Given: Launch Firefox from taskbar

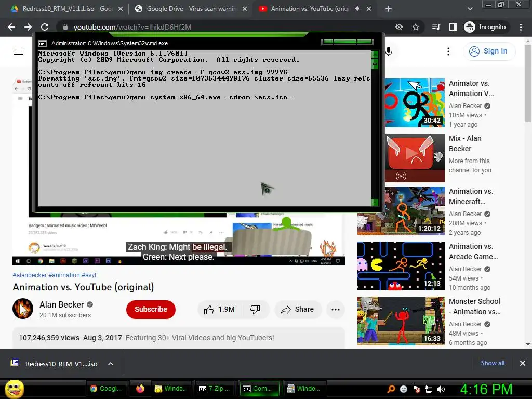Looking at the screenshot, I should (140, 389).
